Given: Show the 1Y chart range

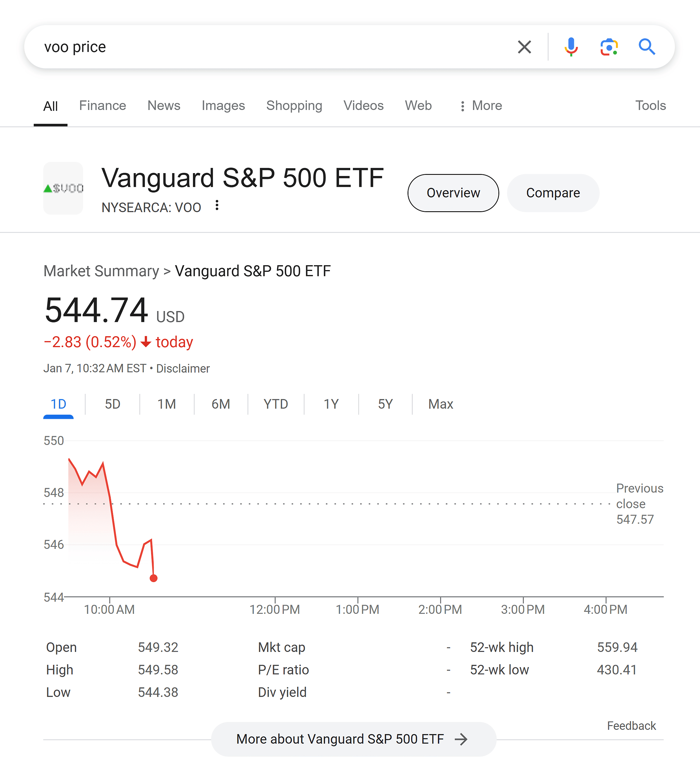Looking at the screenshot, I should pos(331,404).
